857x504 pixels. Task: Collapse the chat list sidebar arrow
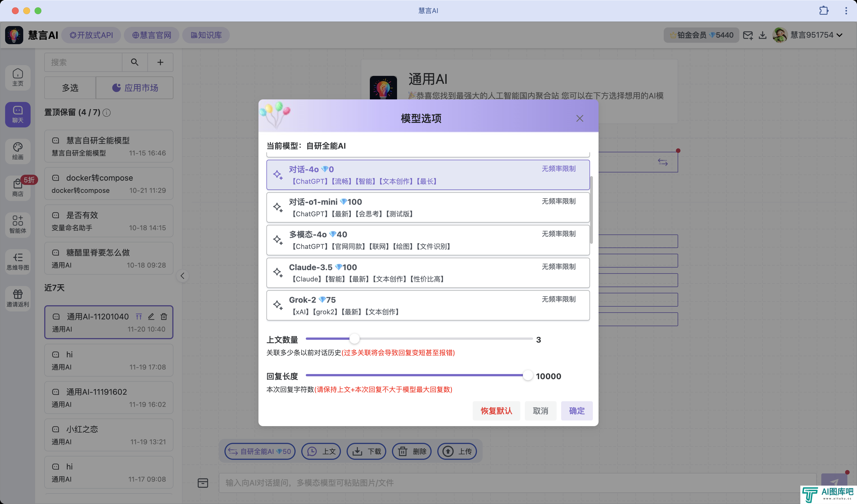point(183,276)
